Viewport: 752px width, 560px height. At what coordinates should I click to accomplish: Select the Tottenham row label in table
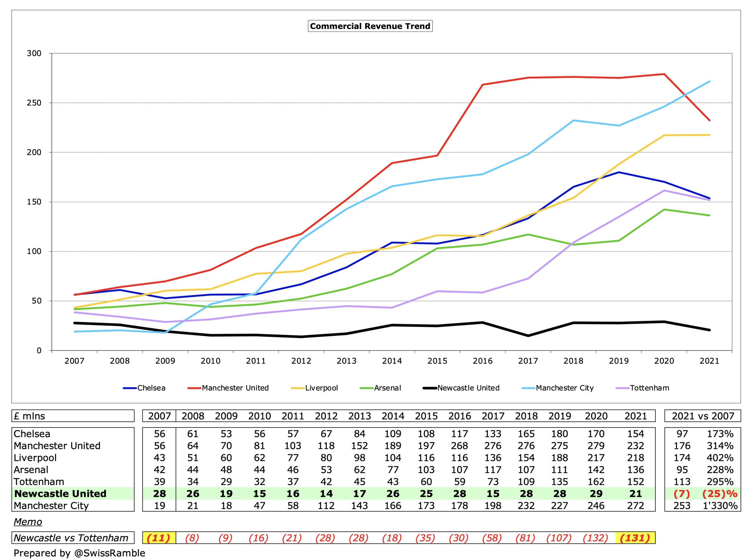[x=39, y=482]
